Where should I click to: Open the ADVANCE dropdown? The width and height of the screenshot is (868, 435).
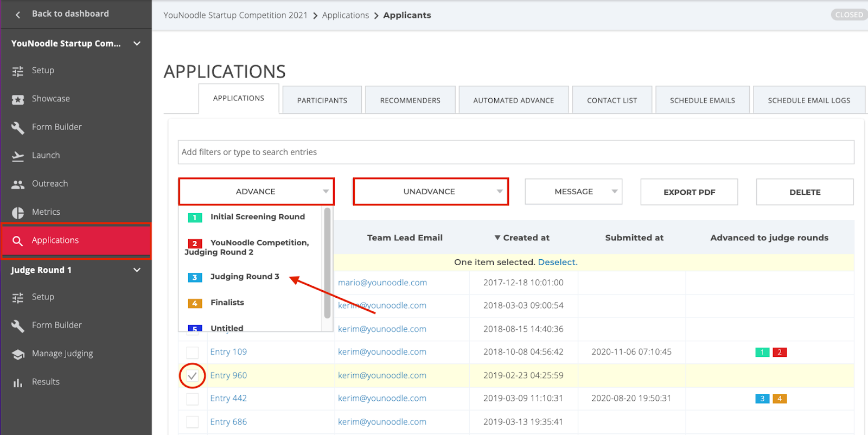[x=256, y=191]
